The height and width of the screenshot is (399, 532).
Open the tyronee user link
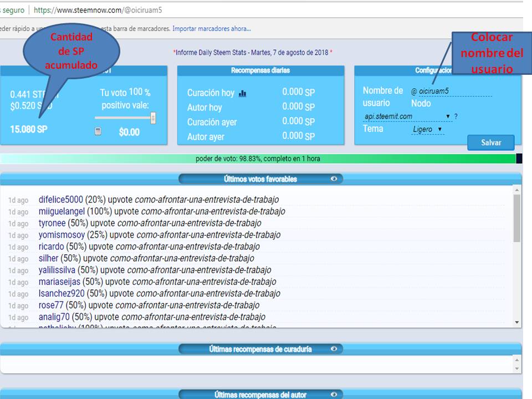pyautogui.click(x=52, y=223)
